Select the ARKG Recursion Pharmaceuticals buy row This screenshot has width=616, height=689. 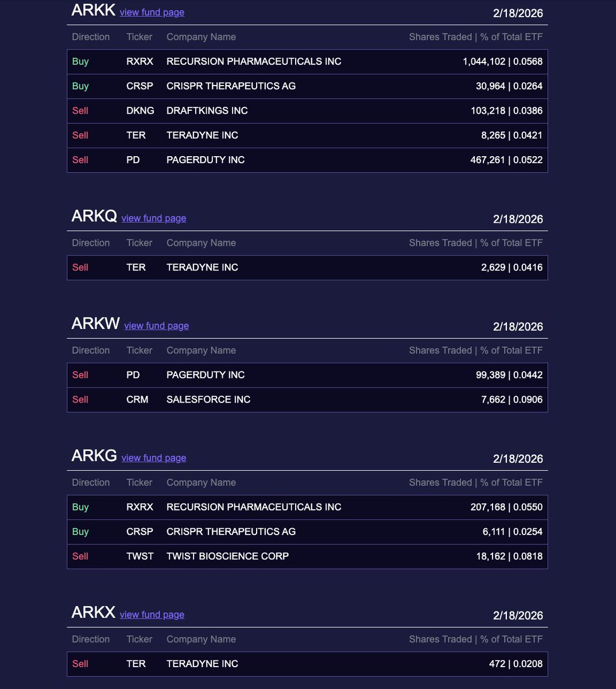point(307,507)
